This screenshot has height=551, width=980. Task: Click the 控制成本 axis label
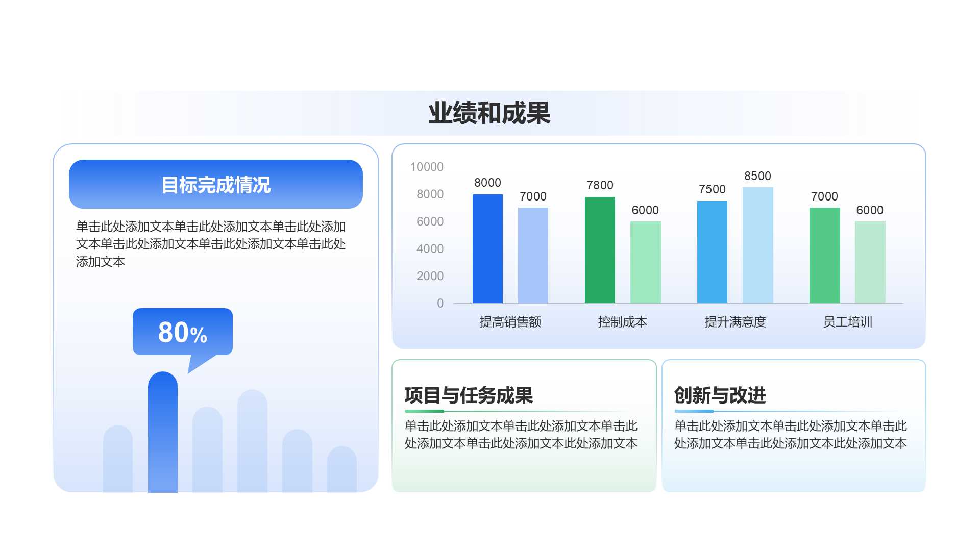[x=622, y=322]
